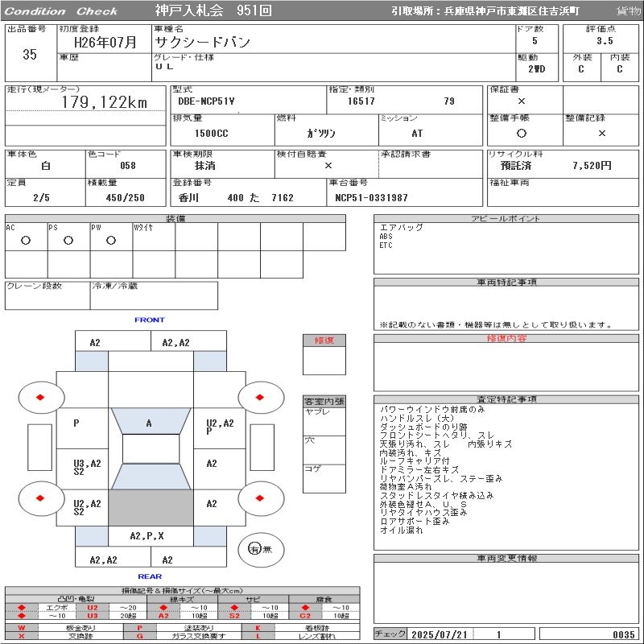Viewport: 644px width, 644px height.
Task: Click the チェック label at the bottom
Action: tap(390, 634)
